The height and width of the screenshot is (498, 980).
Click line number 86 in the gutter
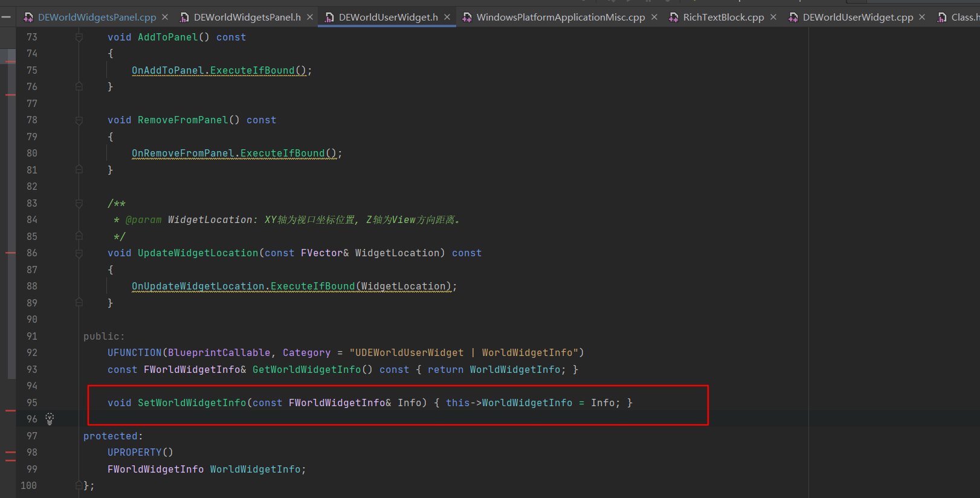coord(32,253)
